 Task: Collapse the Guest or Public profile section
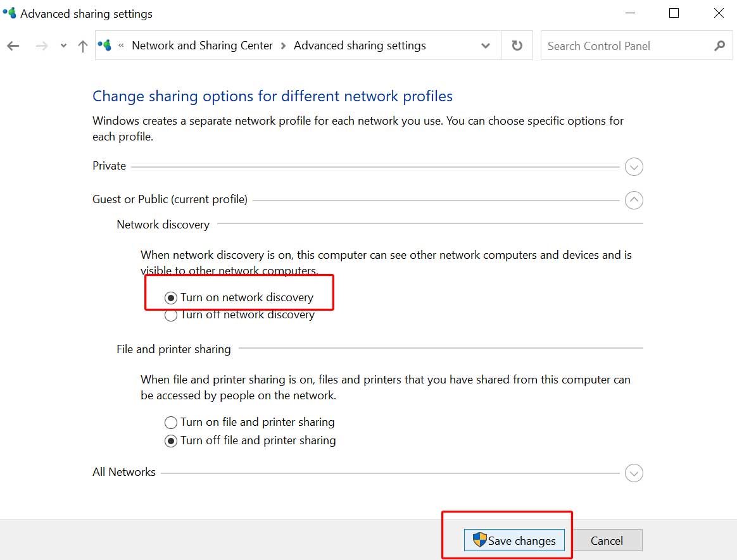coord(634,200)
